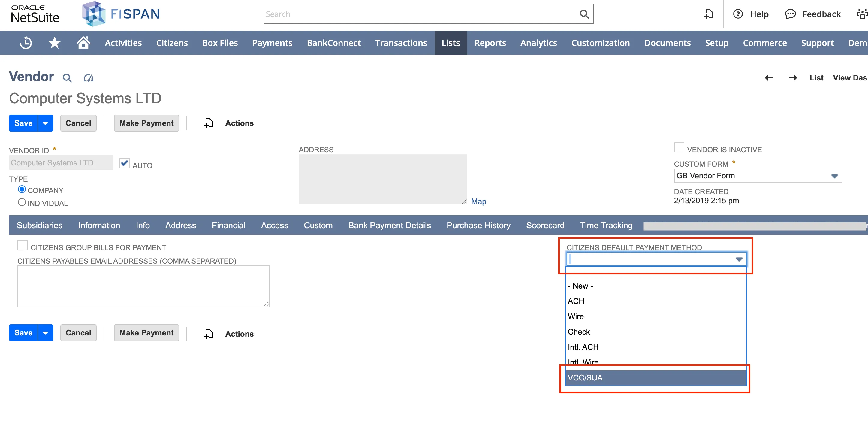Click the role switcher icon after Feedback
Viewport: 868px width, 433px height.
pos(862,14)
